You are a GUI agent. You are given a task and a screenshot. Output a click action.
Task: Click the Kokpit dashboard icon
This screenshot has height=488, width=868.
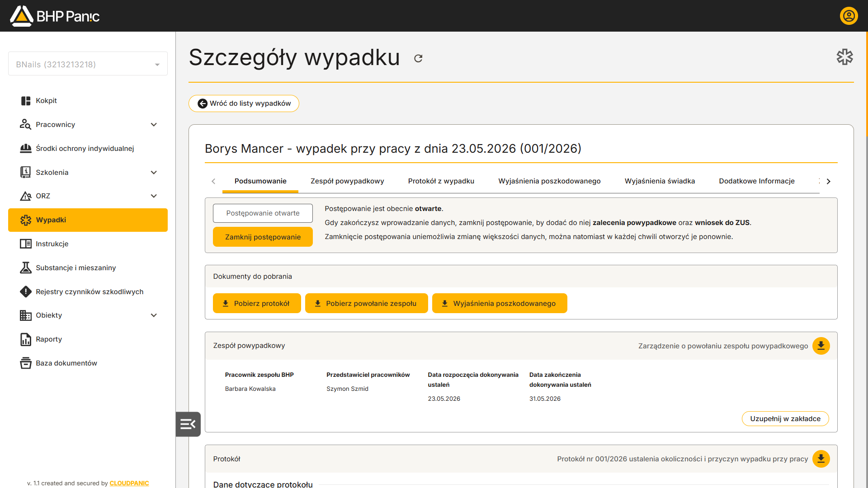(26, 101)
